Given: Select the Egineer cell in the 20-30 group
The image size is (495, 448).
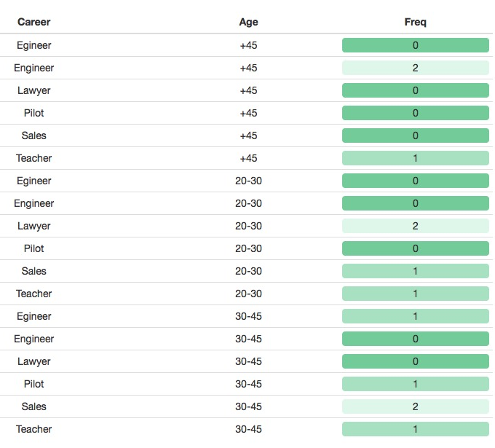Looking at the screenshot, I should pos(33,181).
